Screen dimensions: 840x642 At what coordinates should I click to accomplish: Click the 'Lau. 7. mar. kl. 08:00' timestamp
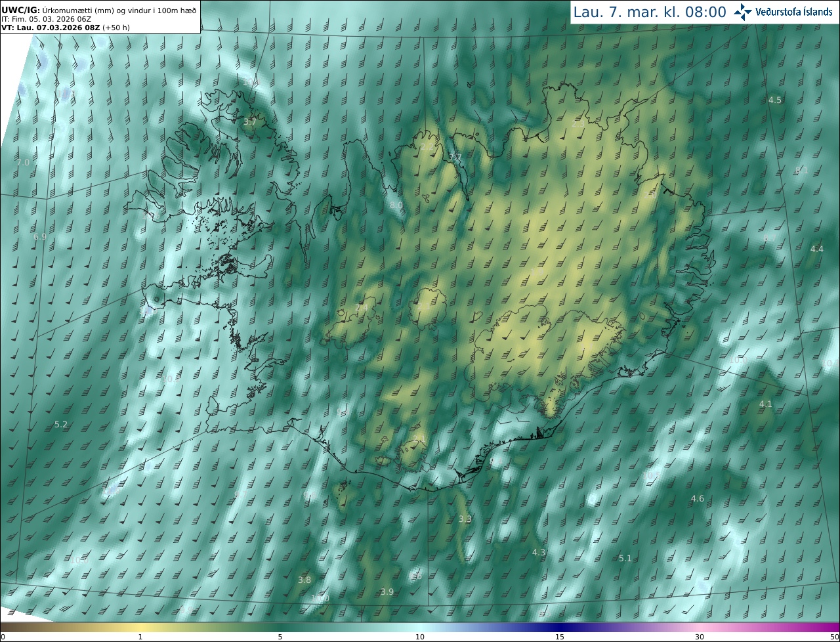click(x=650, y=12)
